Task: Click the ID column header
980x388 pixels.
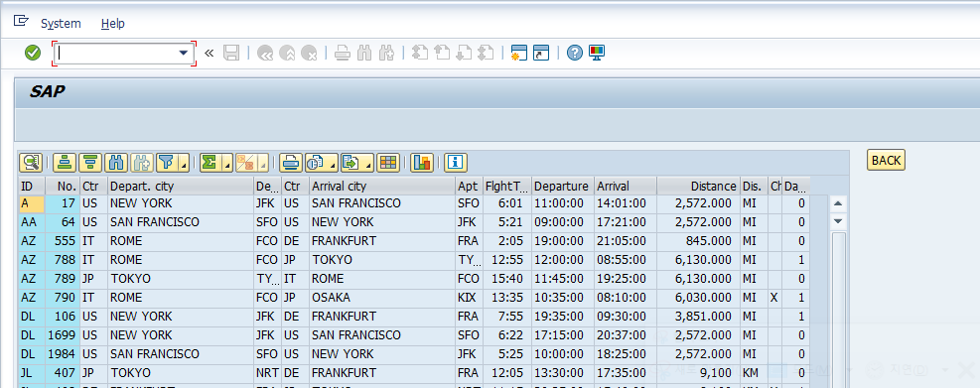Action: pyautogui.click(x=32, y=187)
